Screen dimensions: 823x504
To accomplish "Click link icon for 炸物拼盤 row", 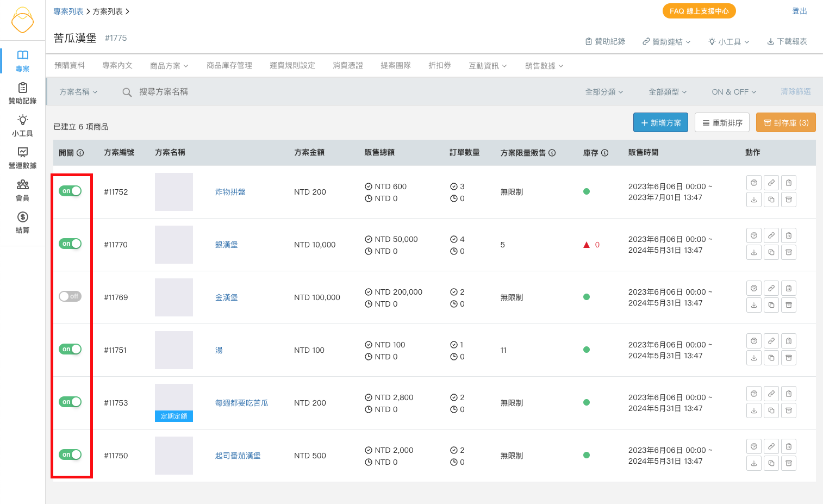I will pyautogui.click(x=771, y=183).
